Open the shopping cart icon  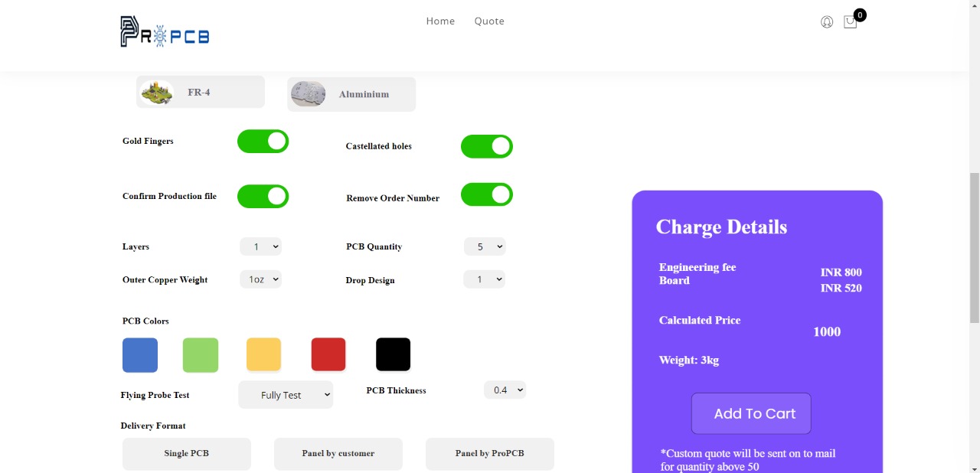pos(850,22)
